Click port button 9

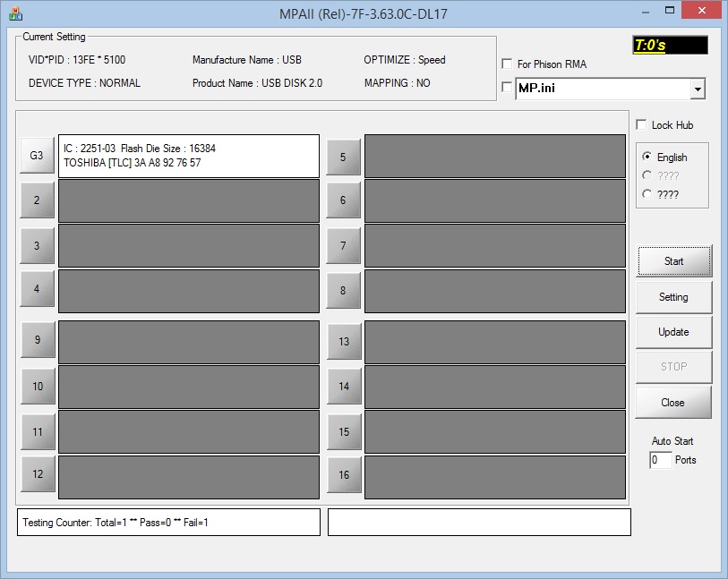(x=38, y=339)
